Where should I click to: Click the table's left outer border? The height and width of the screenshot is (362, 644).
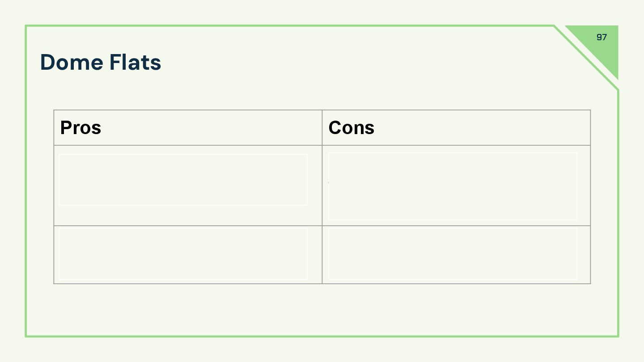(x=54, y=197)
